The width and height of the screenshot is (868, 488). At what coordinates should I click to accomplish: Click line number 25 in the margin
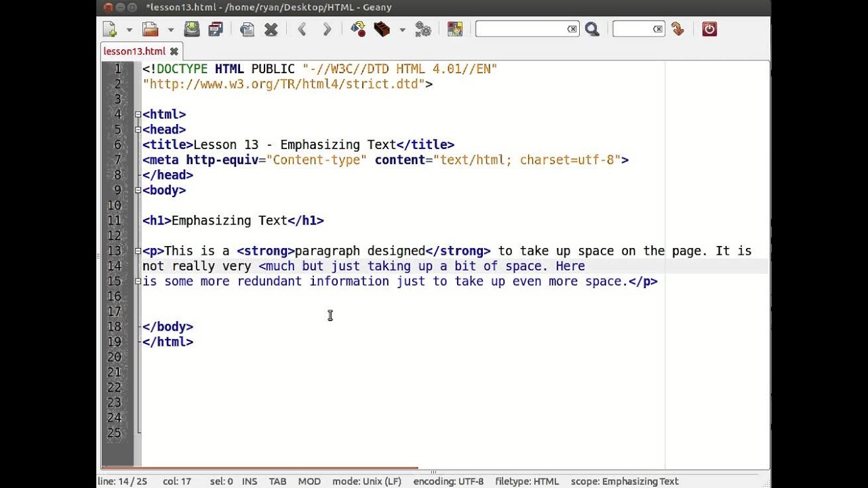pyautogui.click(x=114, y=432)
